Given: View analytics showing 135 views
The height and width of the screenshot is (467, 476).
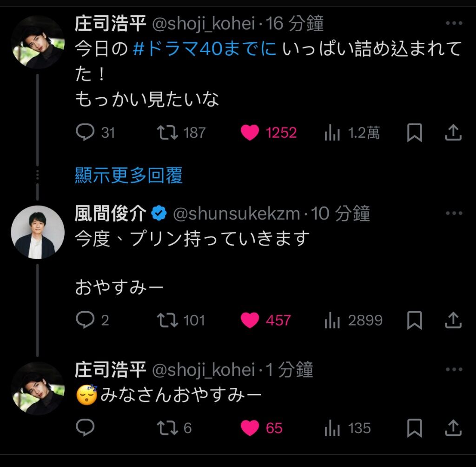Looking at the screenshot, I should (x=332, y=428).
